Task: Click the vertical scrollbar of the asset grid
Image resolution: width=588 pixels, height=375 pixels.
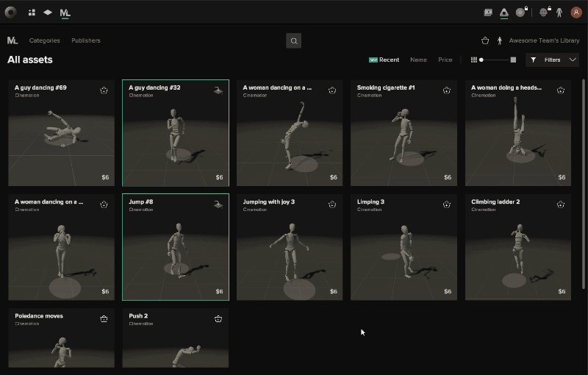Action: coord(583,184)
